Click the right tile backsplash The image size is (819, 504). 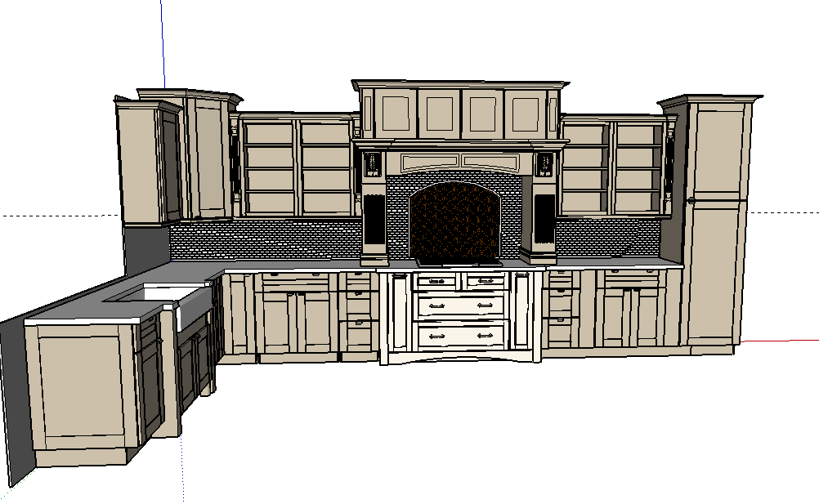click(608, 238)
